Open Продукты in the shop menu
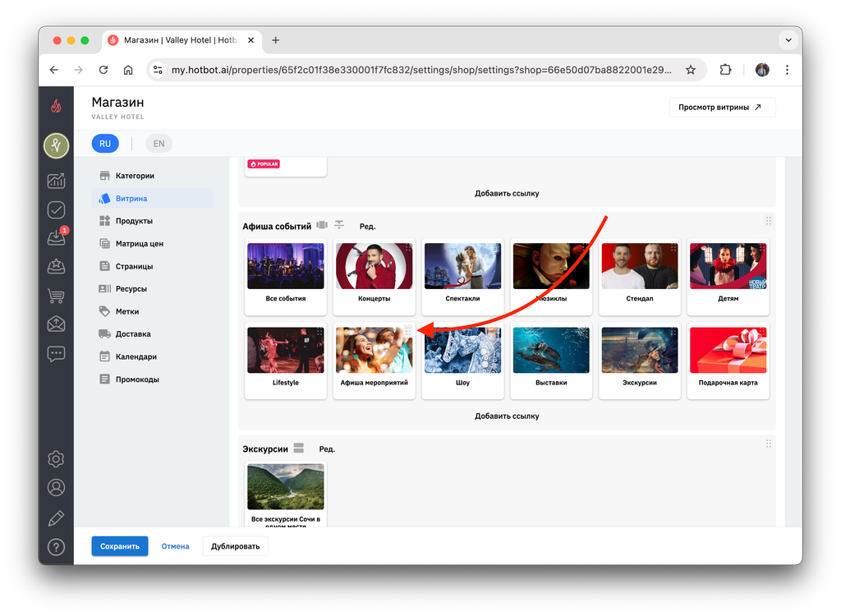The width and height of the screenshot is (841, 616). pyautogui.click(x=152, y=221)
